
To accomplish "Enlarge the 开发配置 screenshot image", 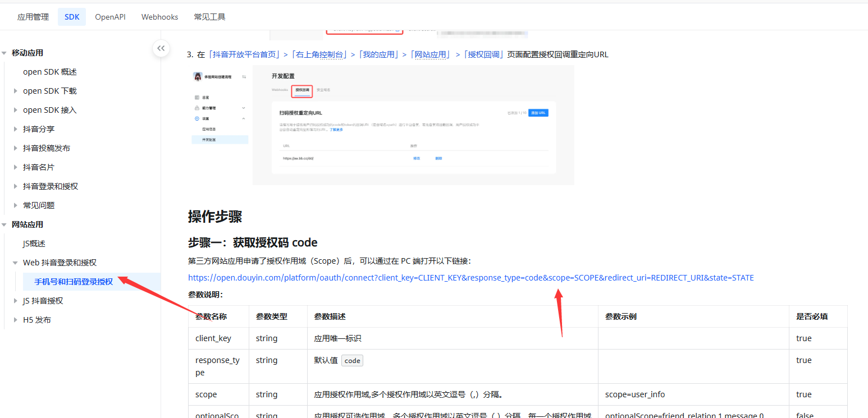I will tap(381, 125).
